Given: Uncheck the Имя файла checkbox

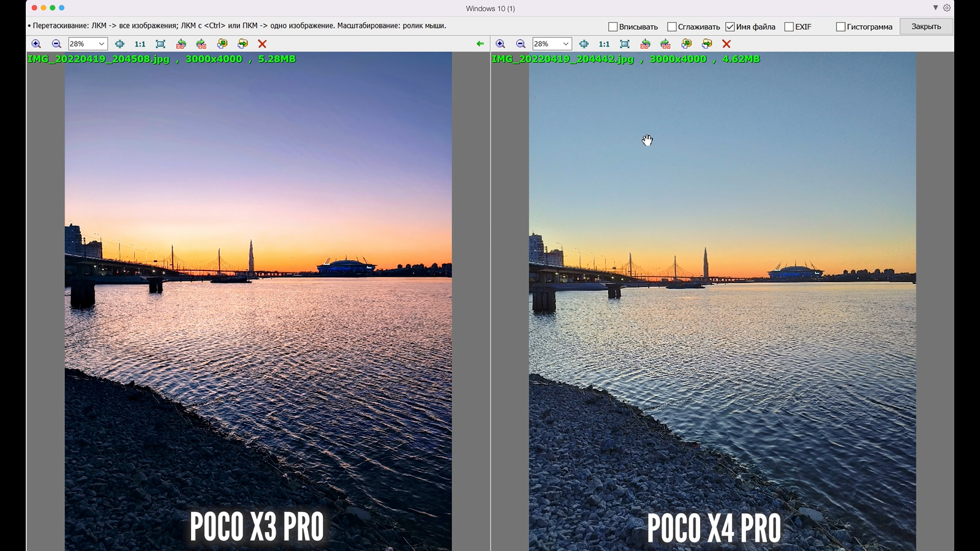Looking at the screenshot, I should (x=730, y=27).
